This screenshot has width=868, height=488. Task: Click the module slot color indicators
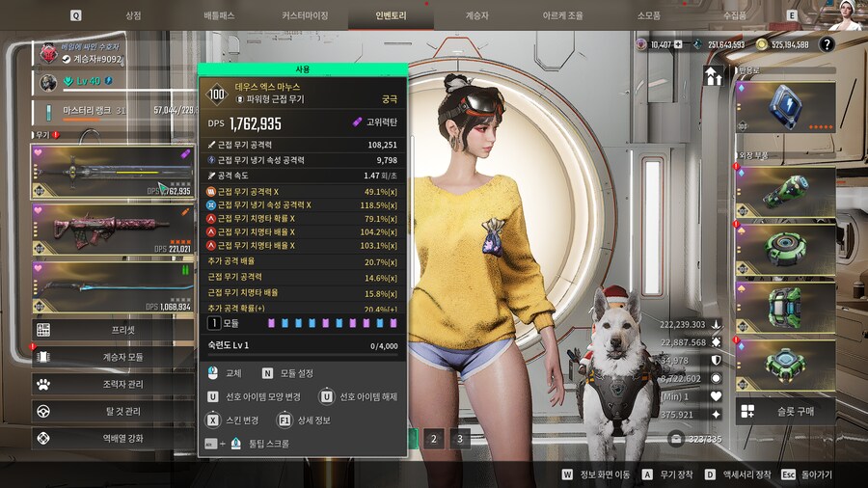click(332, 323)
